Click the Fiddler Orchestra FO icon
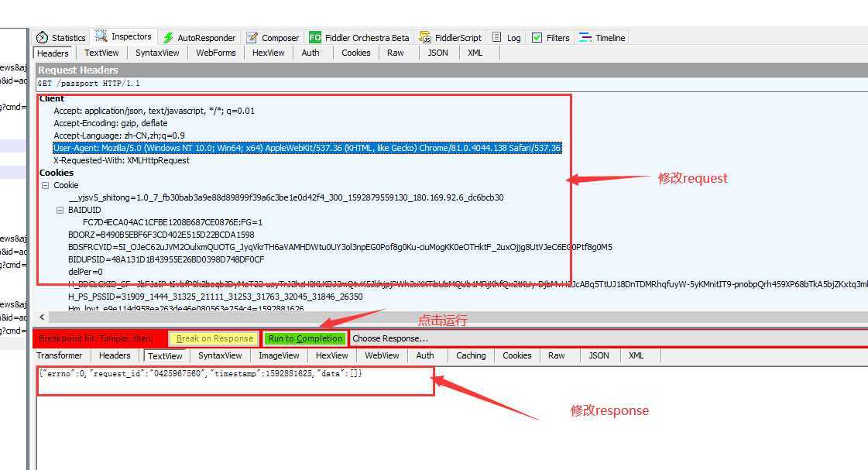The height and width of the screenshot is (470, 868). pos(315,38)
